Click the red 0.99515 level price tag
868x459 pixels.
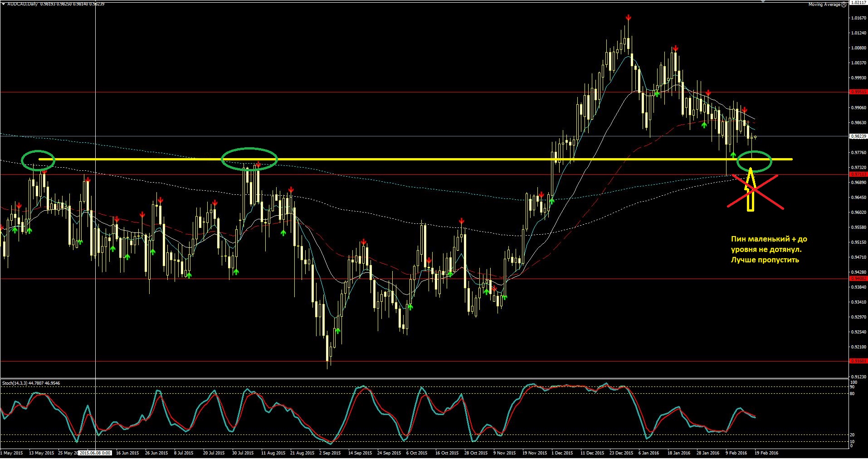pos(858,92)
